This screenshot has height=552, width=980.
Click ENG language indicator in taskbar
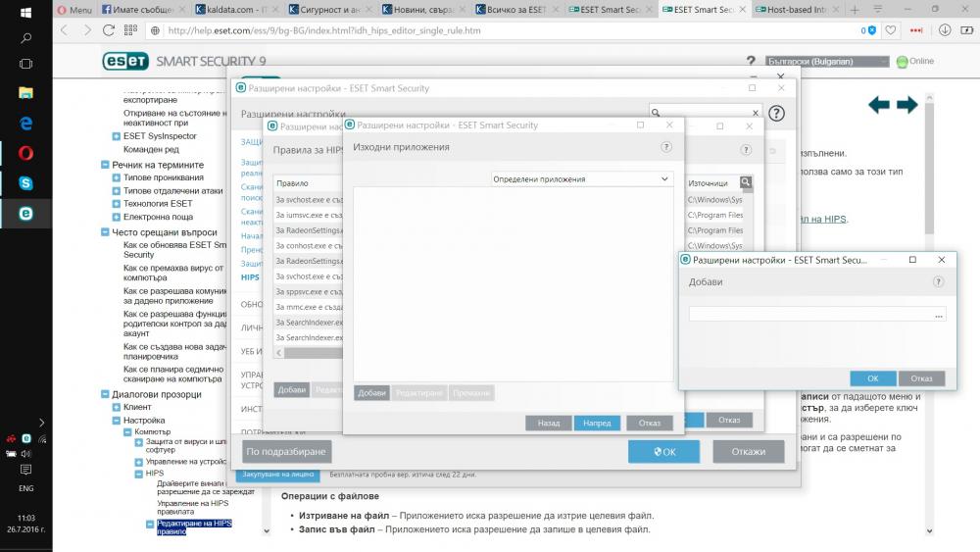click(25, 488)
